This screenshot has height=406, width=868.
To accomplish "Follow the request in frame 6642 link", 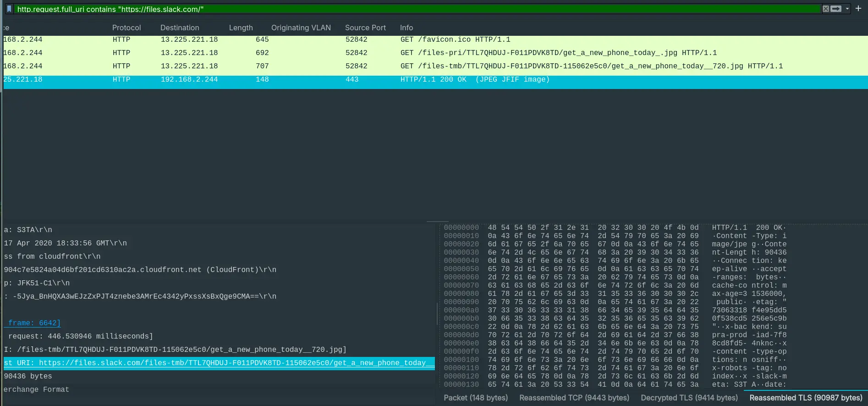I will coord(34,323).
